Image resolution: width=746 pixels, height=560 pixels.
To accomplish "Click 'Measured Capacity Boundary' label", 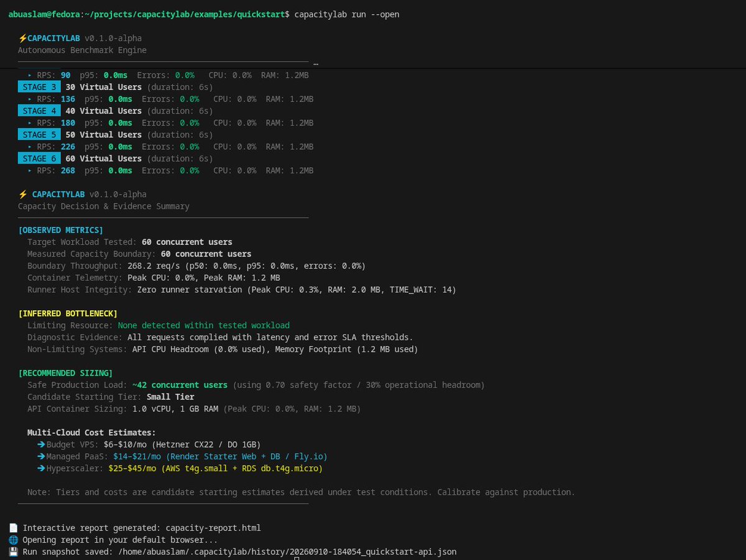I will [91, 254].
